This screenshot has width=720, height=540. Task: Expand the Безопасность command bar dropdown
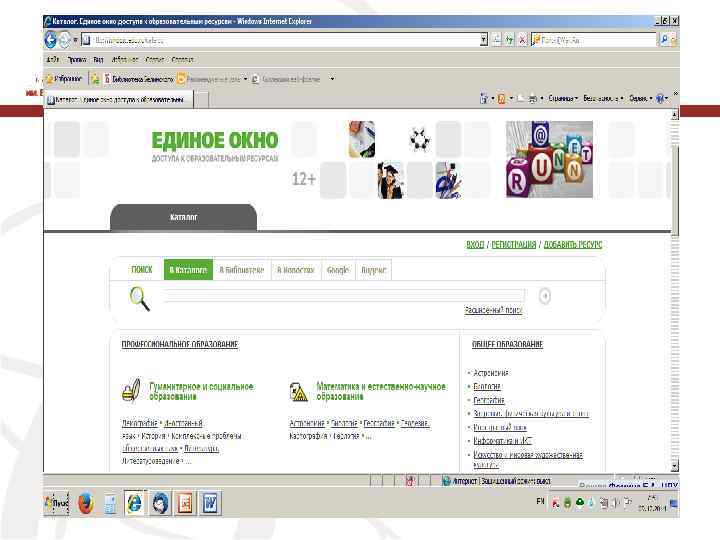[x=603, y=98]
